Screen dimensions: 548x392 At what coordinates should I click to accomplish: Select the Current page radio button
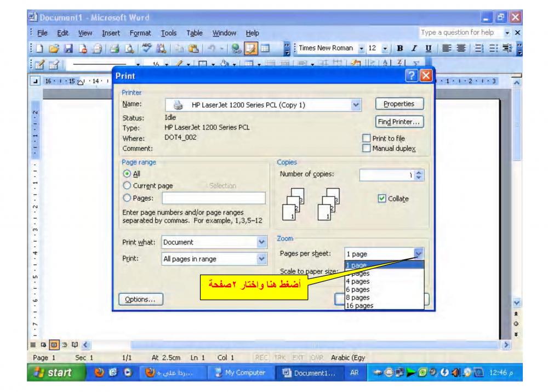[x=127, y=185]
